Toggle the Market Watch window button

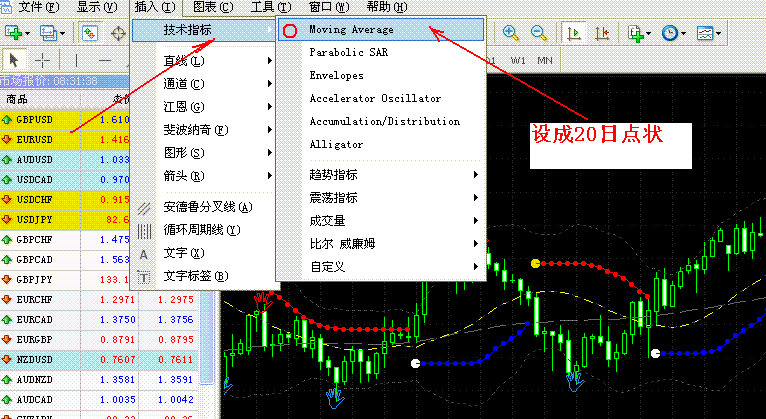coord(89,33)
